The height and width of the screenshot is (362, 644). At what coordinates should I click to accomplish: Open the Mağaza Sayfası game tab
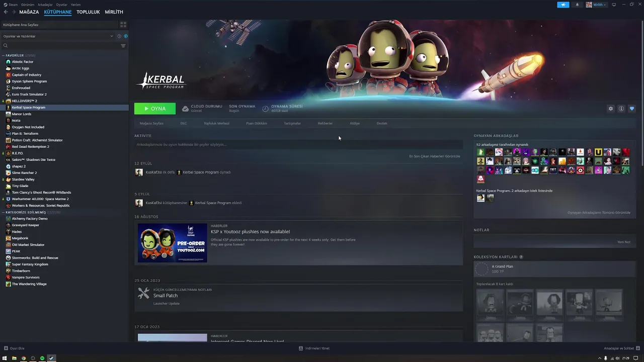[151, 123]
